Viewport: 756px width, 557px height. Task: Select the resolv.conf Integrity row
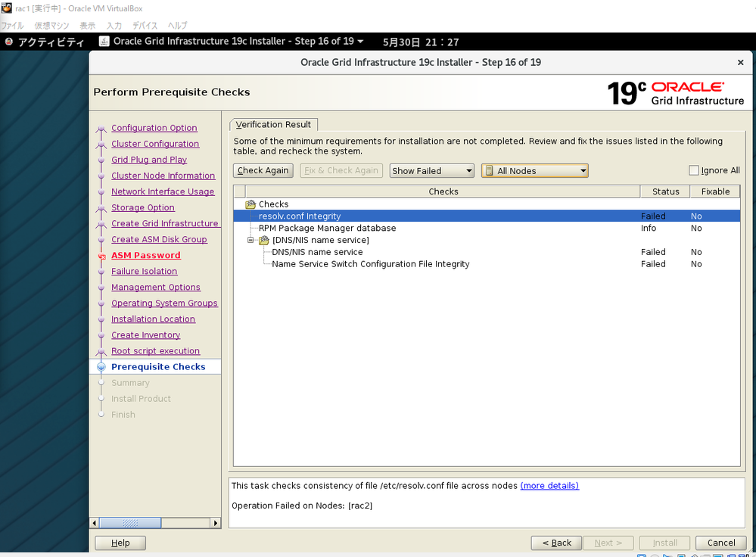point(487,216)
